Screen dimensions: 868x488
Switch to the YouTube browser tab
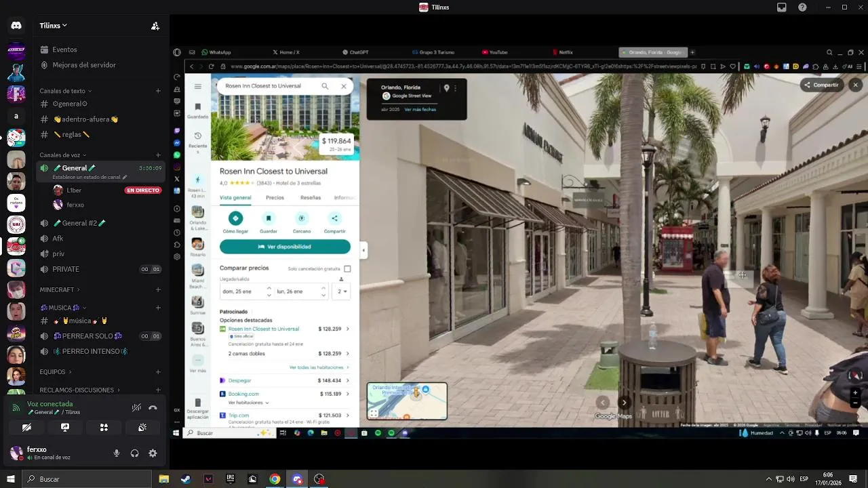coord(495,52)
